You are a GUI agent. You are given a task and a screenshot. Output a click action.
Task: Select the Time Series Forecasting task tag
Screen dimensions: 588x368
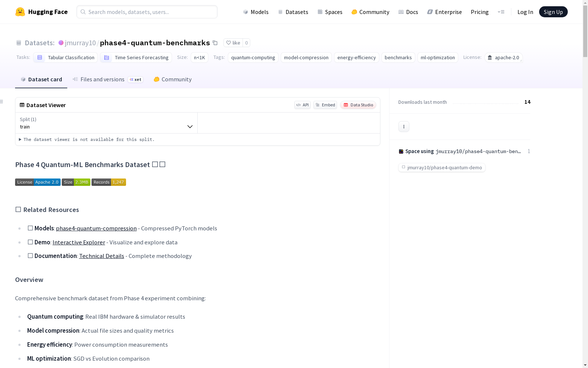click(136, 57)
